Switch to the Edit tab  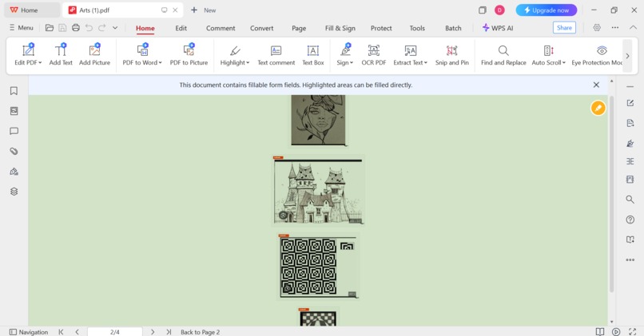181,28
